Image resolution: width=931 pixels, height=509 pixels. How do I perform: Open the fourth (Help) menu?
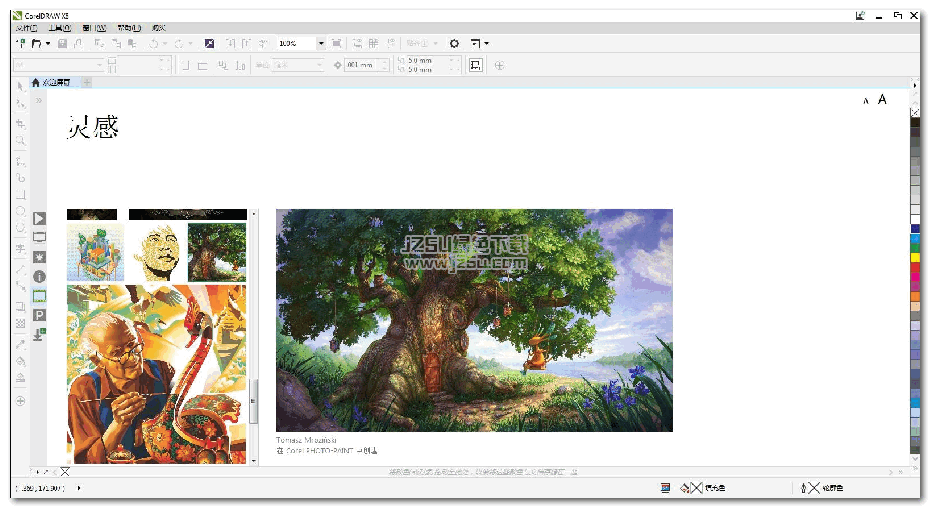point(129,28)
